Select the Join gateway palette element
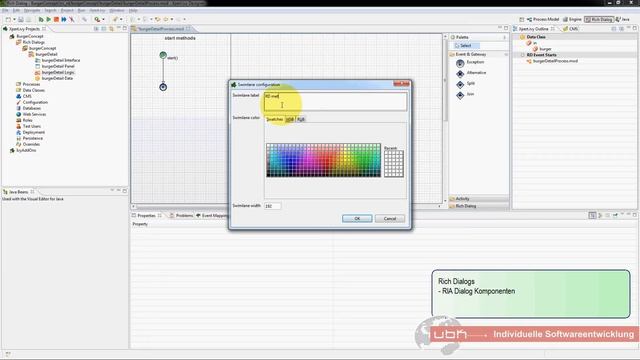 [x=465, y=94]
